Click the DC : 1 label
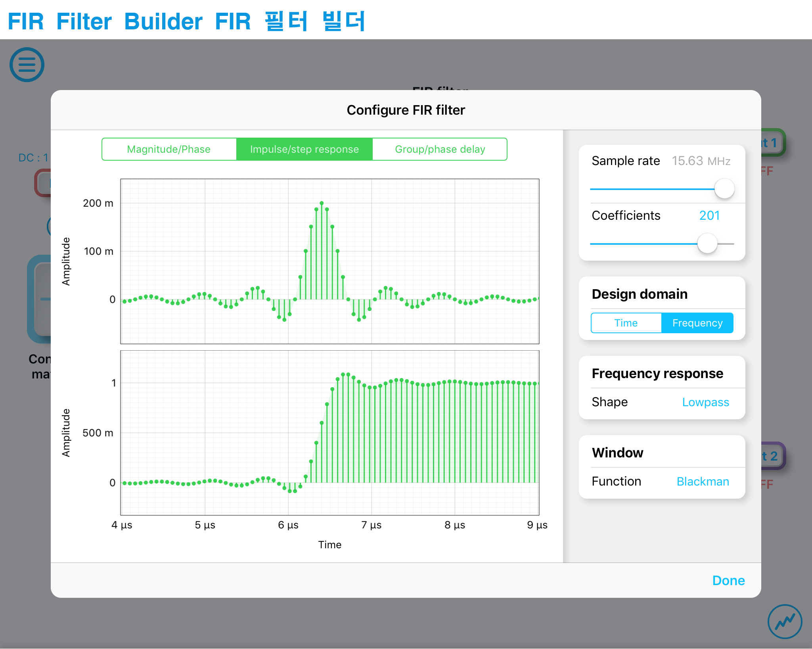 pyautogui.click(x=33, y=158)
